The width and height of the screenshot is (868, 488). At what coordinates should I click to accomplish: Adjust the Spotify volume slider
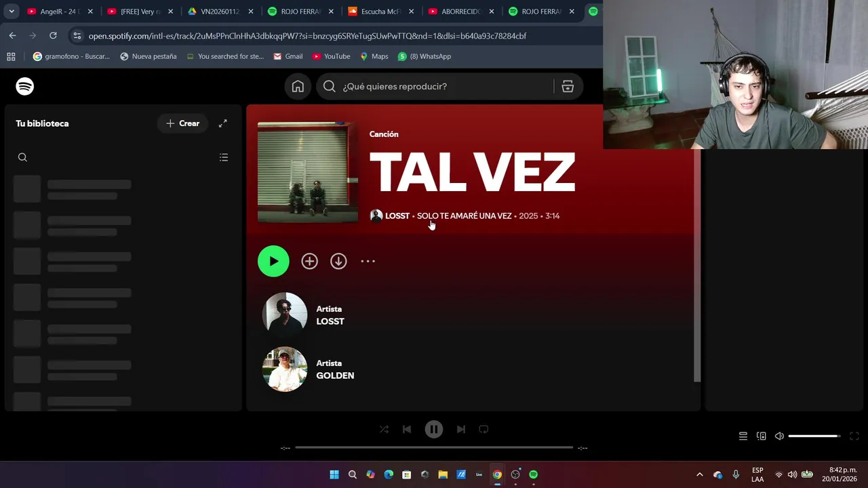814,436
